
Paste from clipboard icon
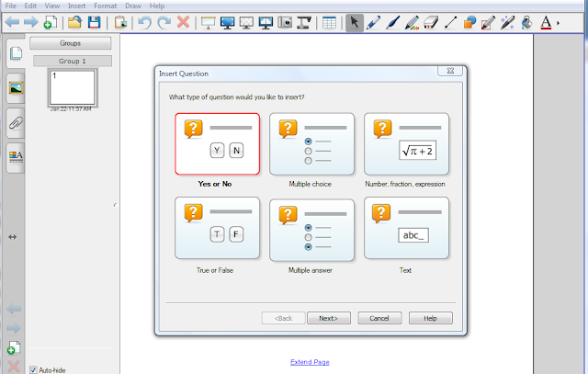(120, 22)
